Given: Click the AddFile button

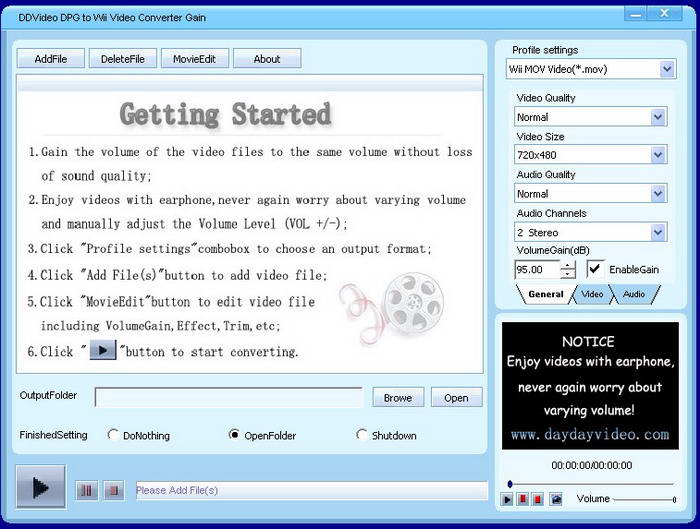Looking at the screenshot, I should (51, 58).
